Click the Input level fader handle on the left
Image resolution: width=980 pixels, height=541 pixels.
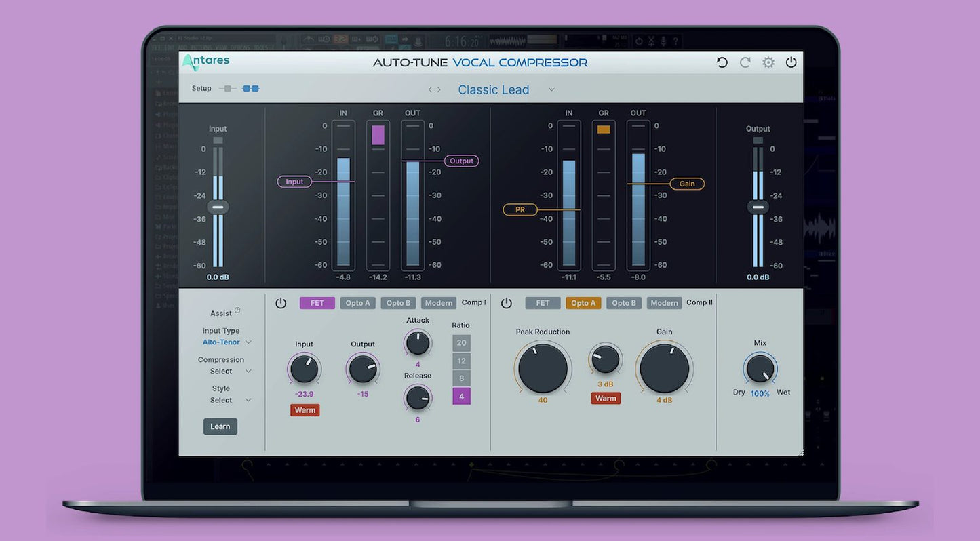point(218,206)
